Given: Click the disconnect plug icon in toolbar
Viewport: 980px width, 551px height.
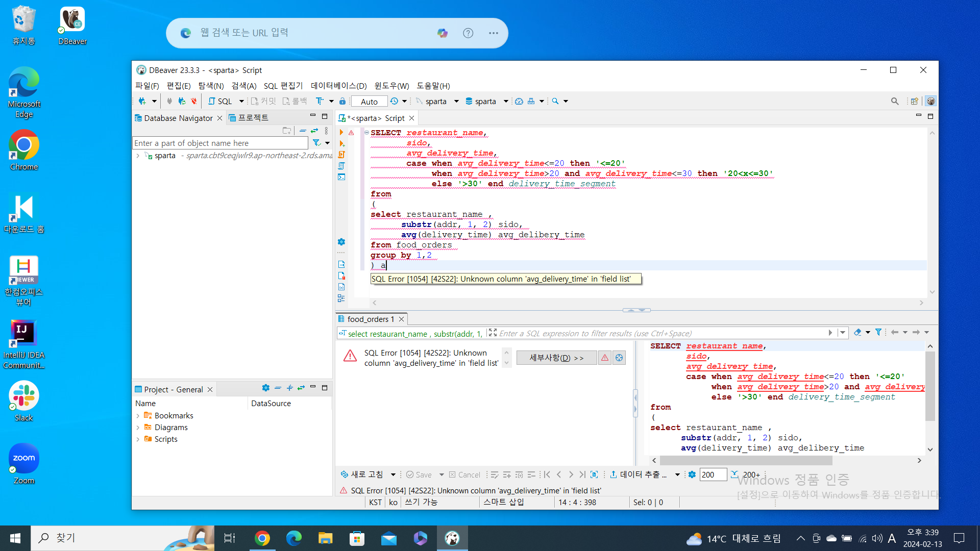Looking at the screenshot, I should click(x=169, y=101).
